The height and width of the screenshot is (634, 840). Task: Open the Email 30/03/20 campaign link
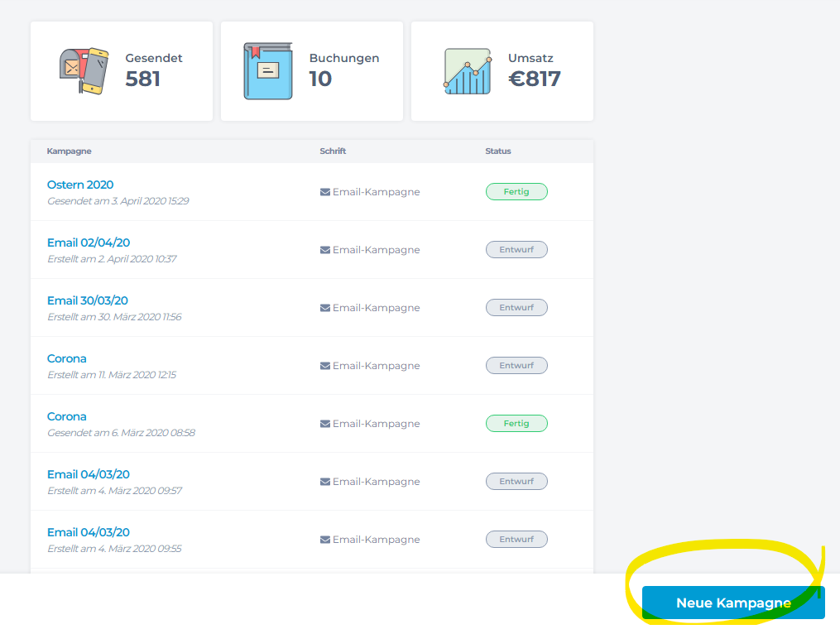88,300
